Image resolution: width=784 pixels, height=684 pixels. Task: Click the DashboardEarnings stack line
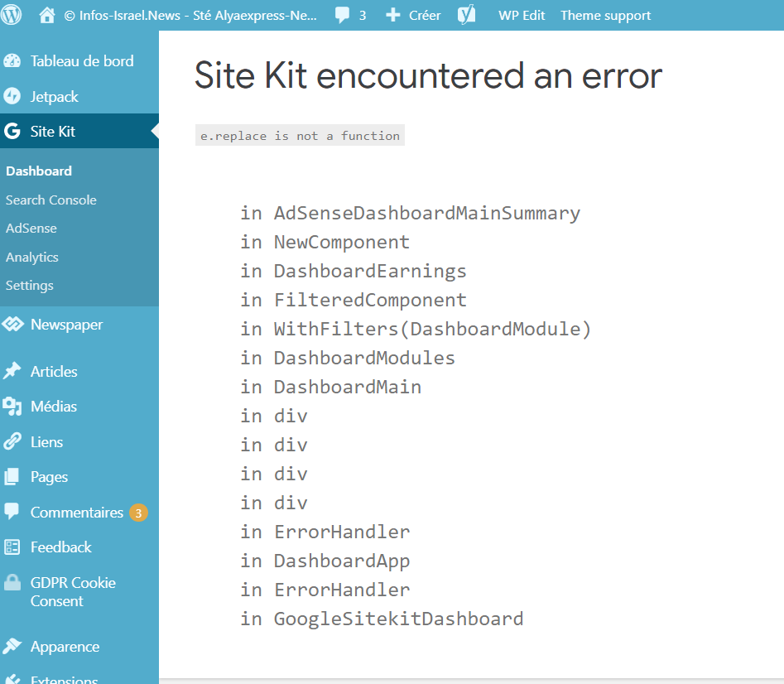(x=353, y=271)
